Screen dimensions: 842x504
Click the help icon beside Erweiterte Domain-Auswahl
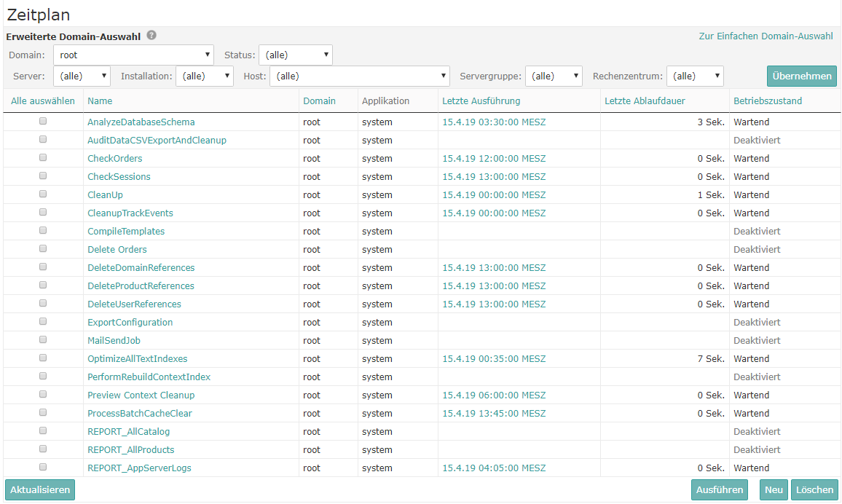point(152,35)
